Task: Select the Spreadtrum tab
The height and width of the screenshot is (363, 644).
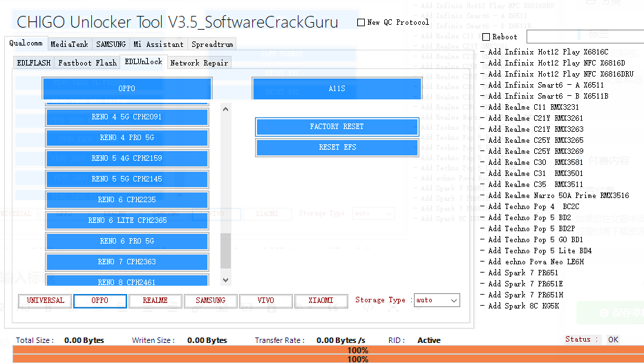Action: point(212,44)
